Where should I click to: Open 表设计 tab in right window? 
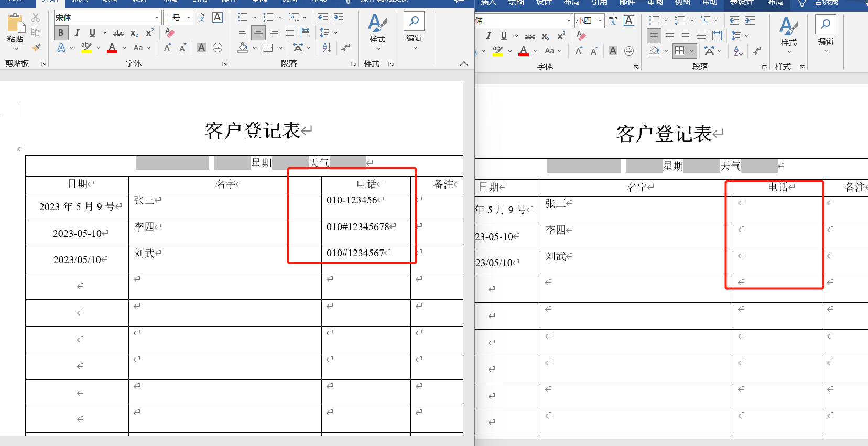[741, 3]
